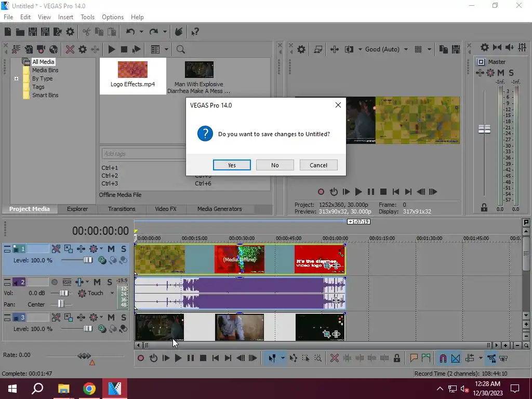532x399 pixels.
Task: Select the Media Bins folder
Action: [x=45, y=70]
